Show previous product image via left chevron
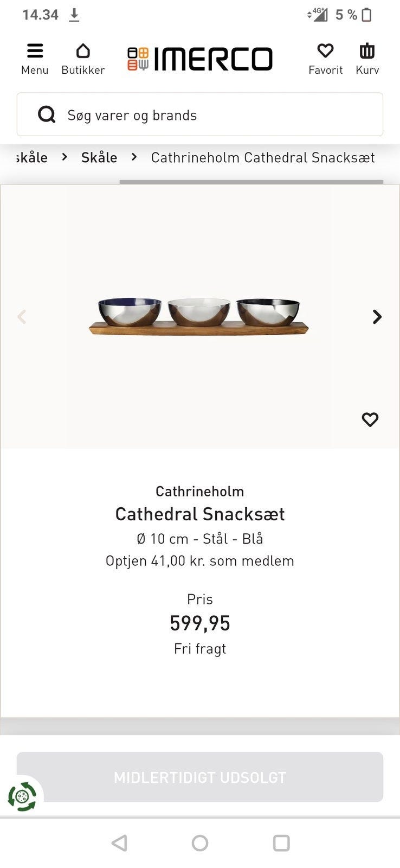The image size is (400, 868). point(22,317)
